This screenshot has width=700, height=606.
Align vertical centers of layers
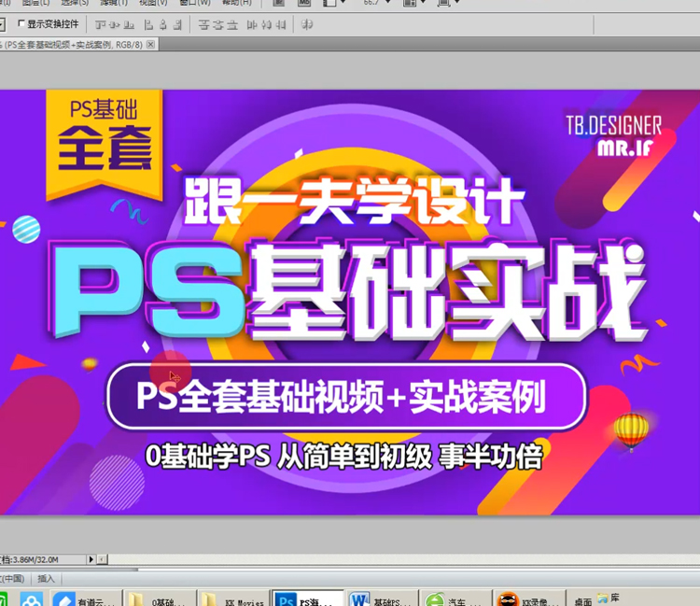[x=115, y=25]
